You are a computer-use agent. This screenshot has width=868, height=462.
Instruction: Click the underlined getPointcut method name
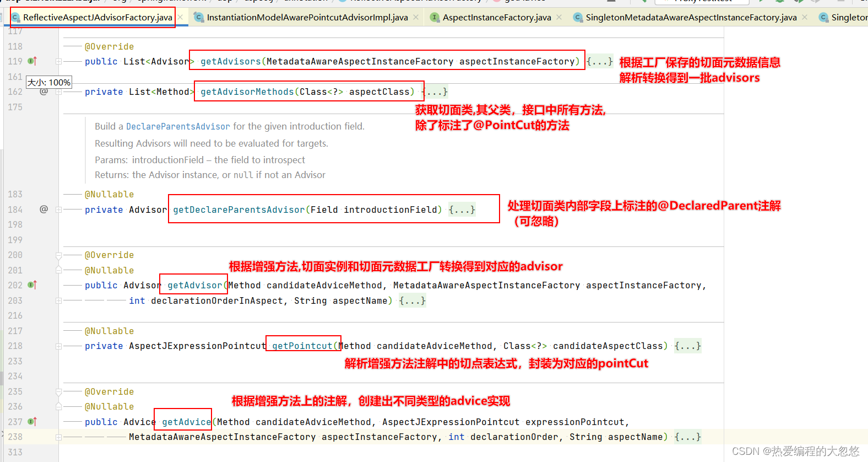[x=302, y=346]
